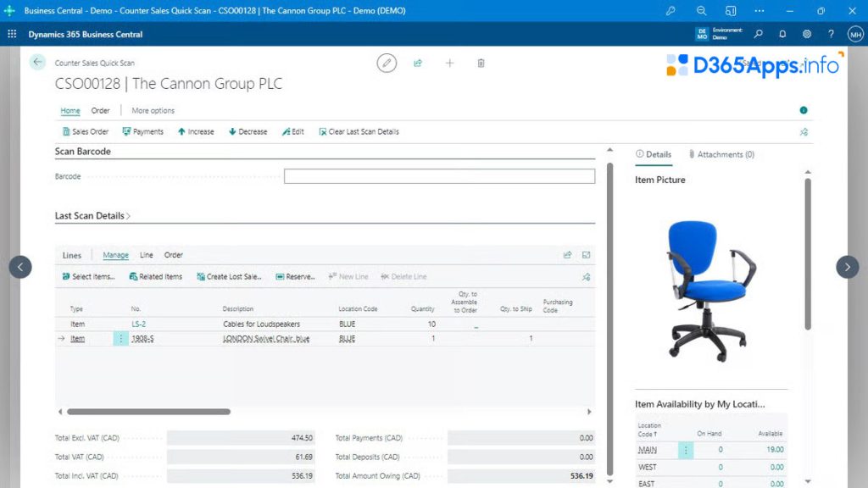Open the search magnifier in Dynamics header

(759, 34)
